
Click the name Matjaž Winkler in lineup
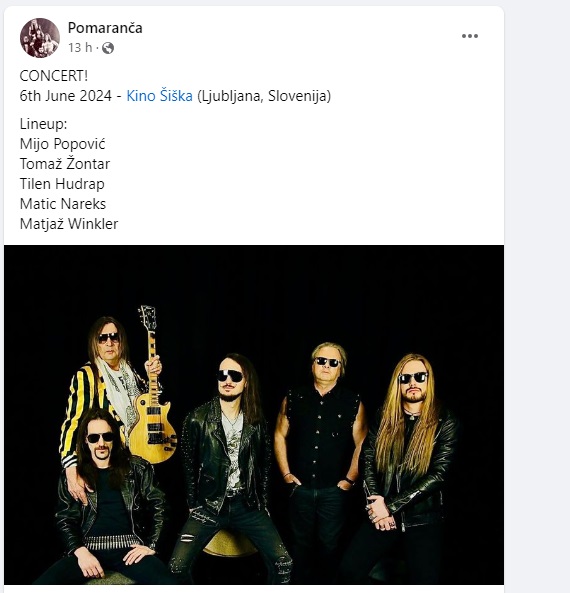pos(69,224)
